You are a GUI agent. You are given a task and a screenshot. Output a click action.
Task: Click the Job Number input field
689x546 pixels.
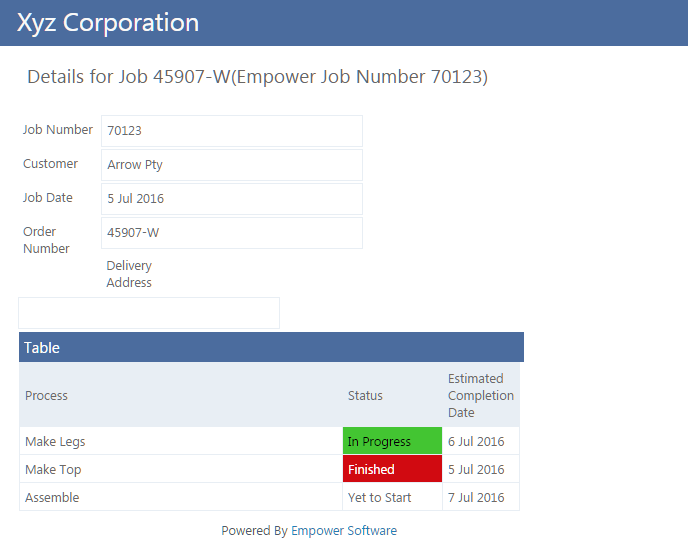click(x=231, y=131)
